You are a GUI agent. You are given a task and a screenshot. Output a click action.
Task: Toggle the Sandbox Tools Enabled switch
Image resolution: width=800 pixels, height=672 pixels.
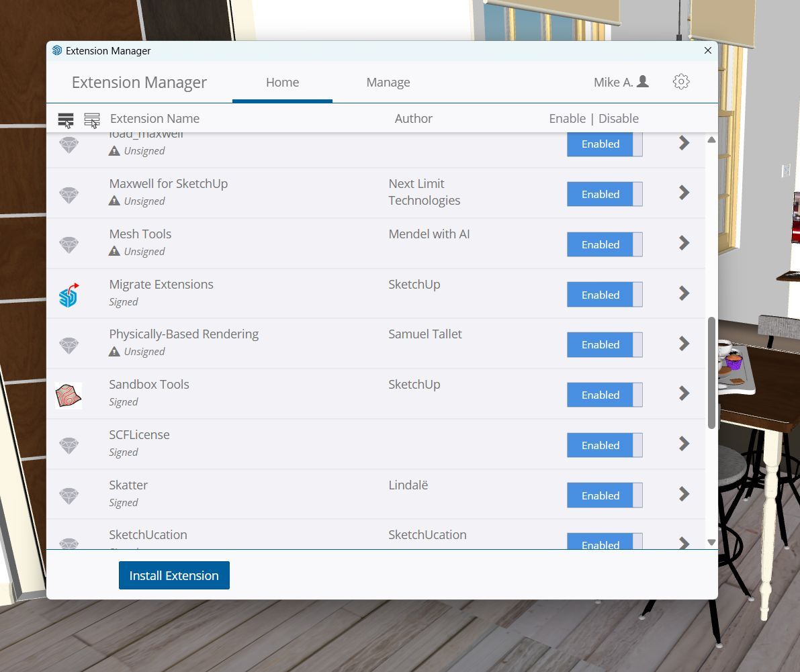(x=604, y=395)
